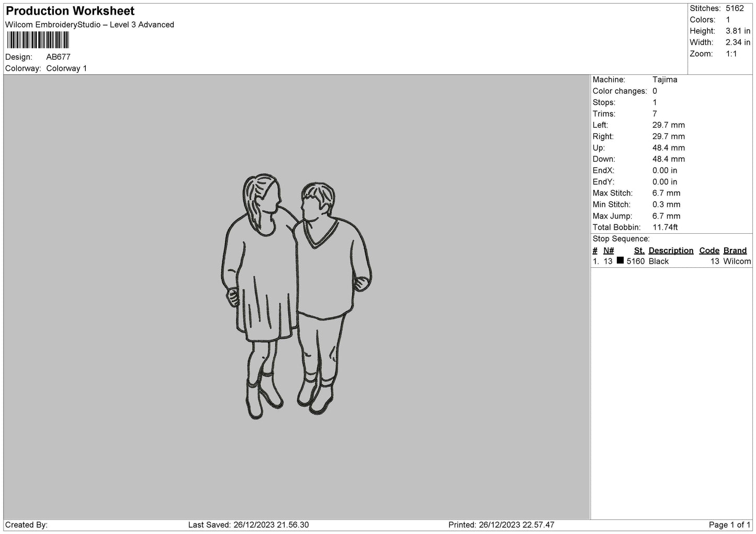
Task: Select the colorway value 'Colorway 1'
Action: point(66,69)
